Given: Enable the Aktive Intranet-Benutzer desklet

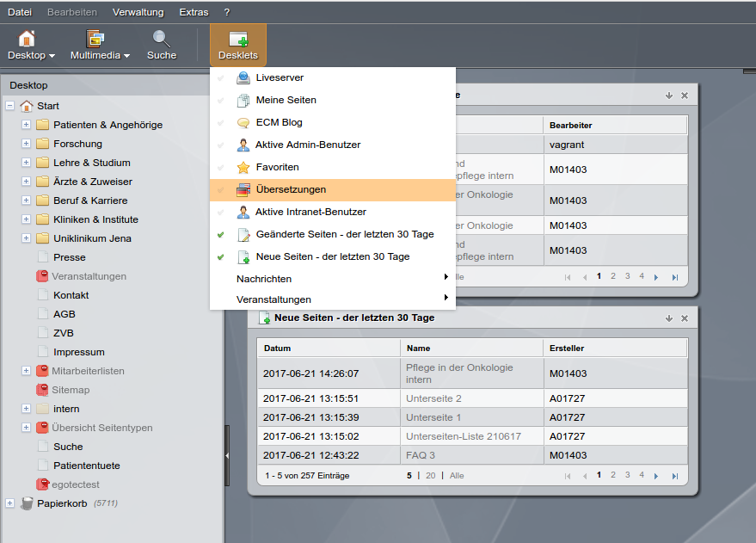Looking at the screenshot, I should [220, 212].
